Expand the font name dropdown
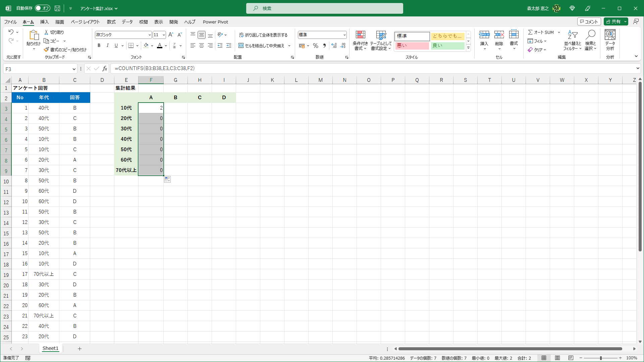Image resolution: width=644 pixels, height=362 pixels. tap(150, 35)
